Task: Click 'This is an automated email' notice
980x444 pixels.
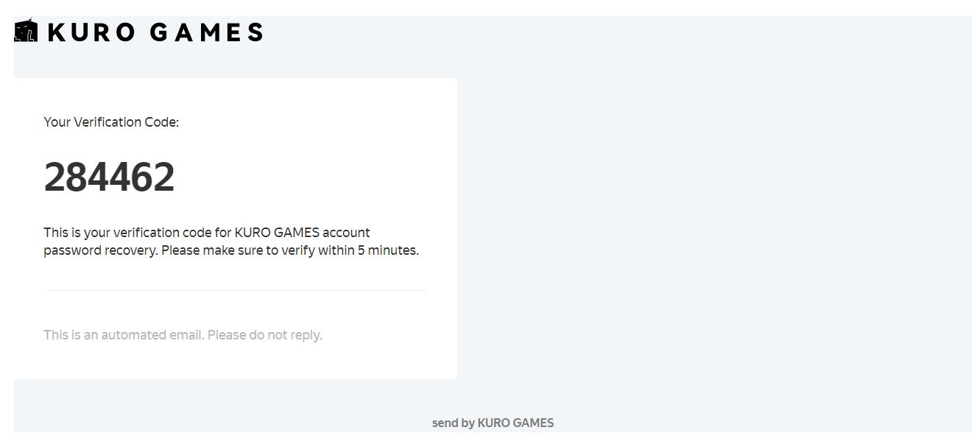Action: pyautogui.click(x=124, y=335)
